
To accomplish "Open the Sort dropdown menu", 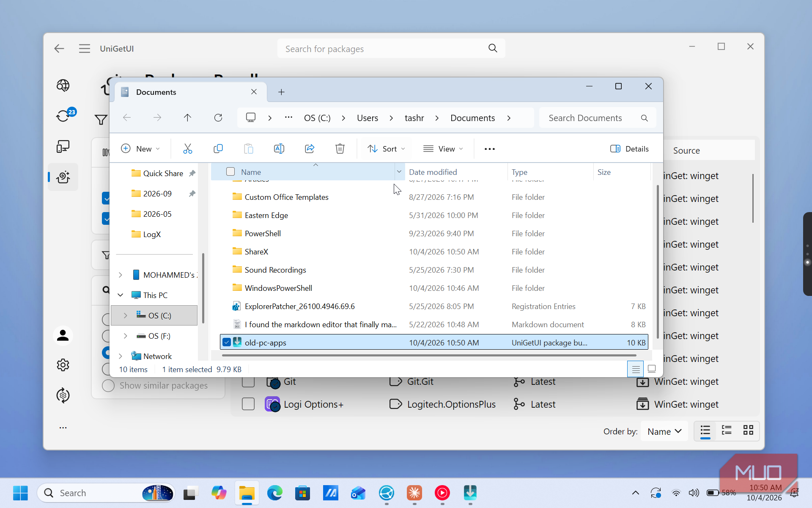I will tap(386, 149).
